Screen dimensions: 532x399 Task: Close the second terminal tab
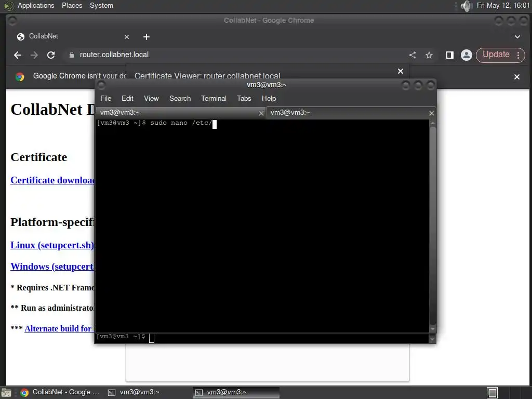(x=432, y=113)
